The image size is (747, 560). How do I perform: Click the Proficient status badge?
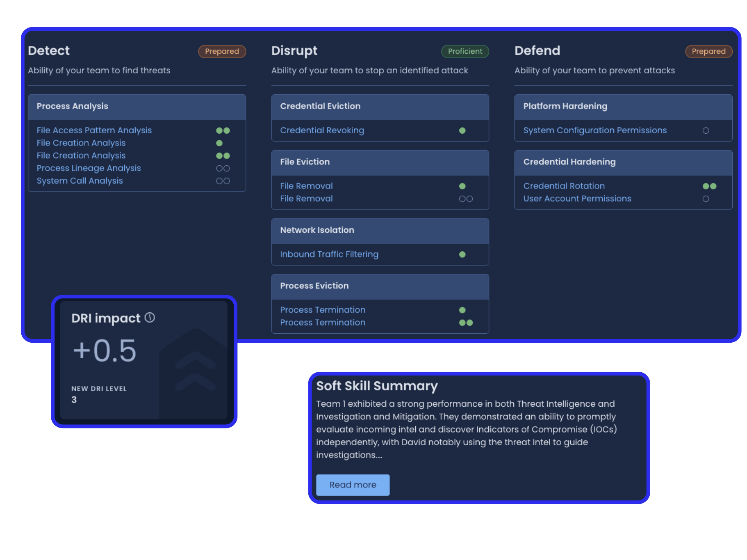tap(465, 51)
